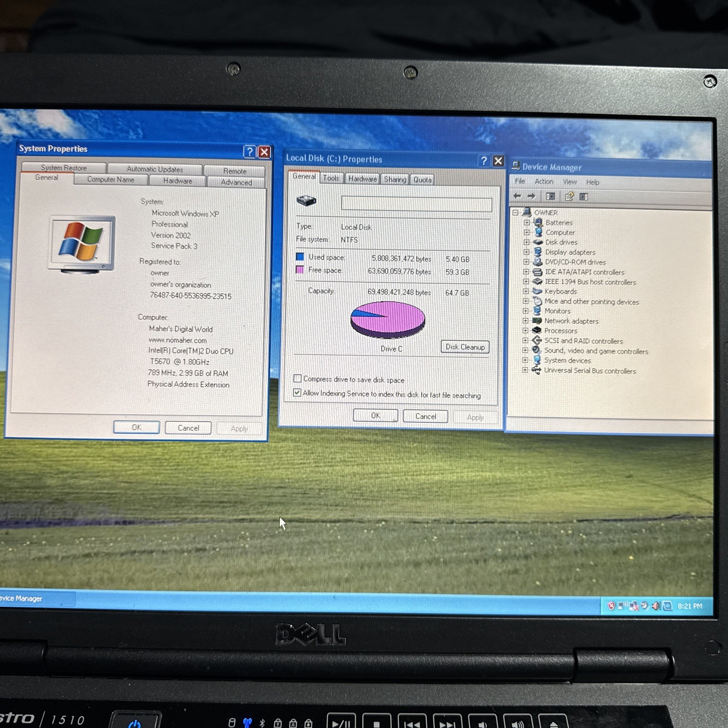
Task: Open the Action menu in Device Manager
Action: point(544,182)
